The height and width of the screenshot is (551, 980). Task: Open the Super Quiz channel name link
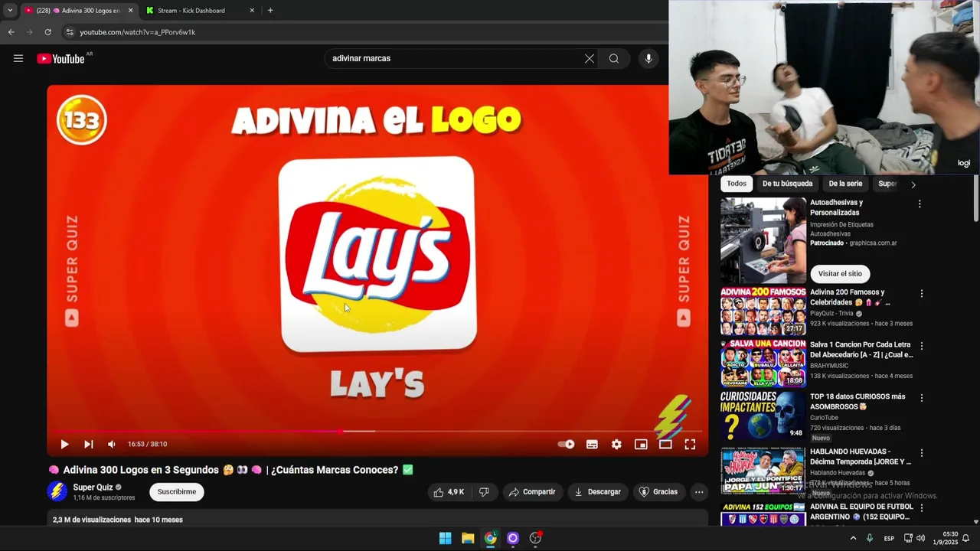93,487
